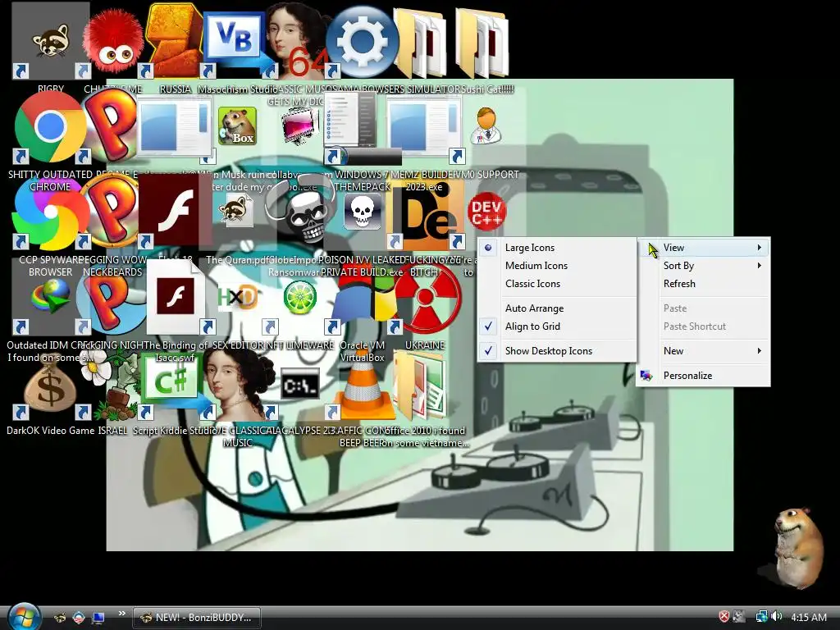Open the beaver Box desktop icon
The height and width of the screenshot is (630, 840).
(237, 126)
